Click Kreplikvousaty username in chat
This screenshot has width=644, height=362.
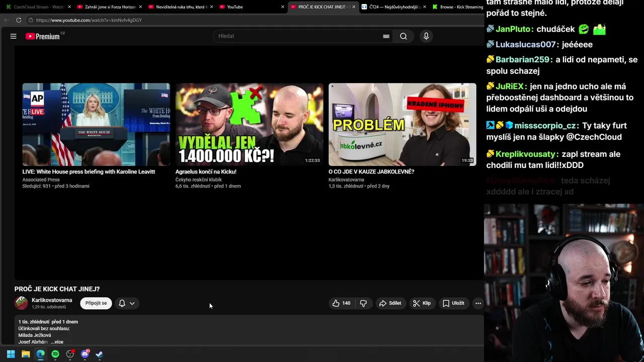(526, 154)
